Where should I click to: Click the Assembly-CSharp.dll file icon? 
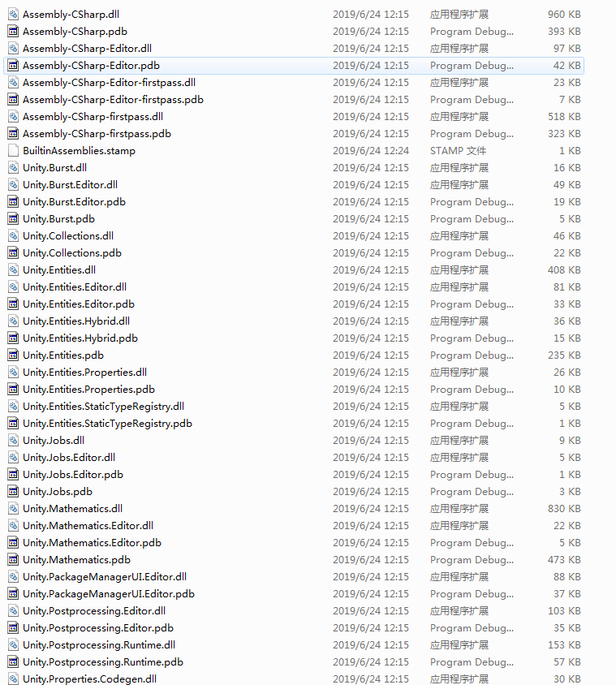(x=14, y=15)
